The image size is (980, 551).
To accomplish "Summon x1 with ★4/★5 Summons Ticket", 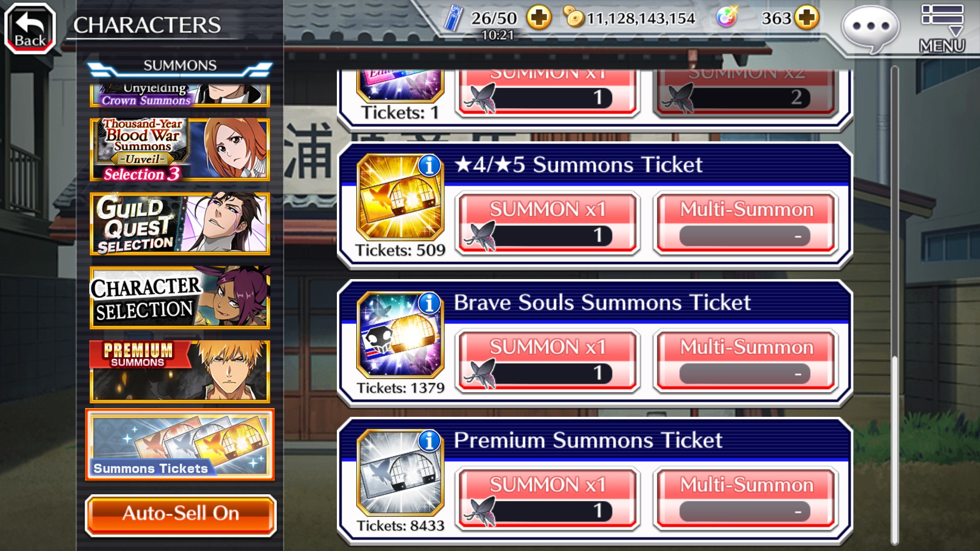I will [548, 223].
